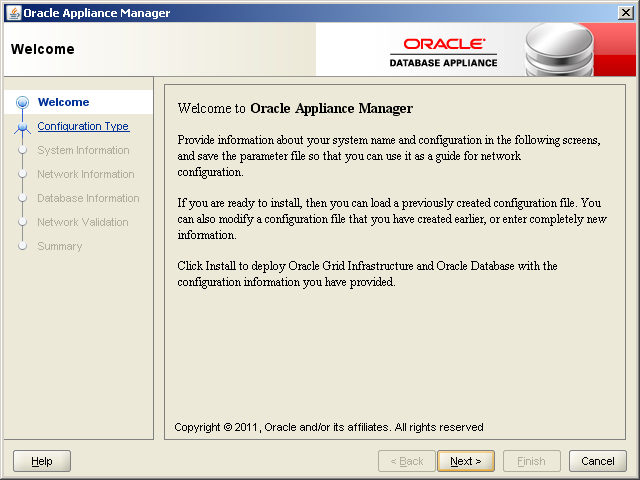Image resolution: width=640 pixels, height=480 pixels.
Task: Click the greyed-out Finish button
Action: point(531,461)
